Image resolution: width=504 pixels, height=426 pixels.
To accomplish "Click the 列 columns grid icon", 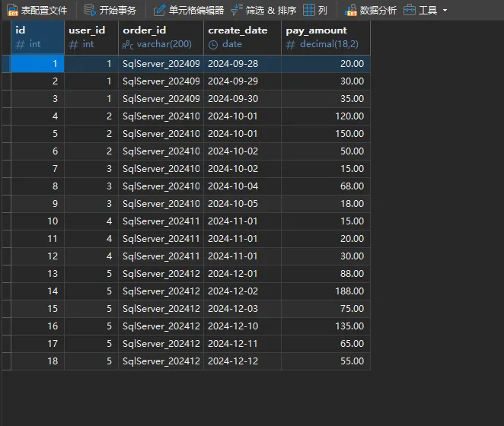I will point(308,11).
